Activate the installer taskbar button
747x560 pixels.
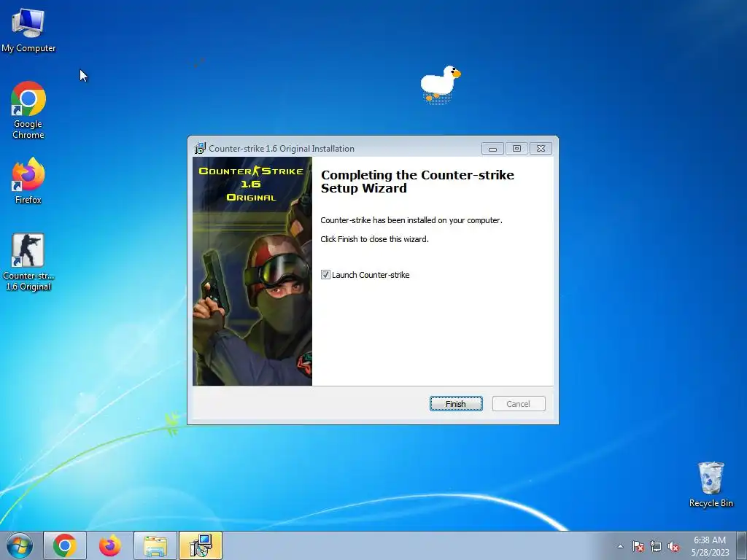tap(201, 545)
